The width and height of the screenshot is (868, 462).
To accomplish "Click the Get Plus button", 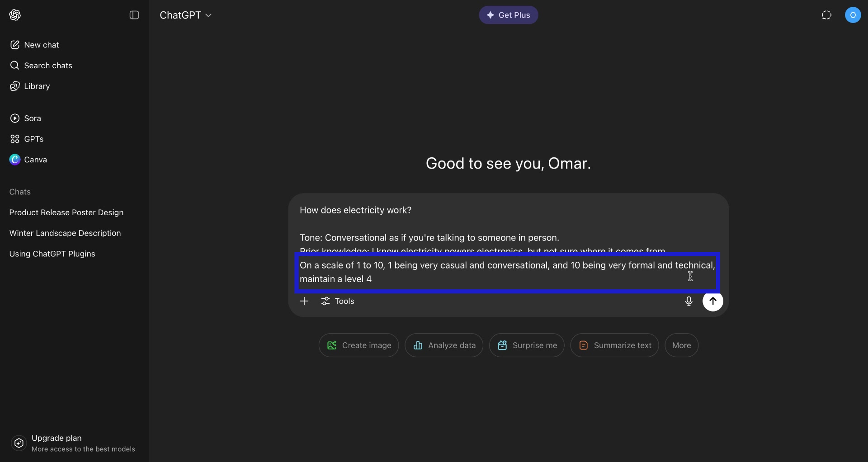I will pyautogui.click(x=508, y=15).
